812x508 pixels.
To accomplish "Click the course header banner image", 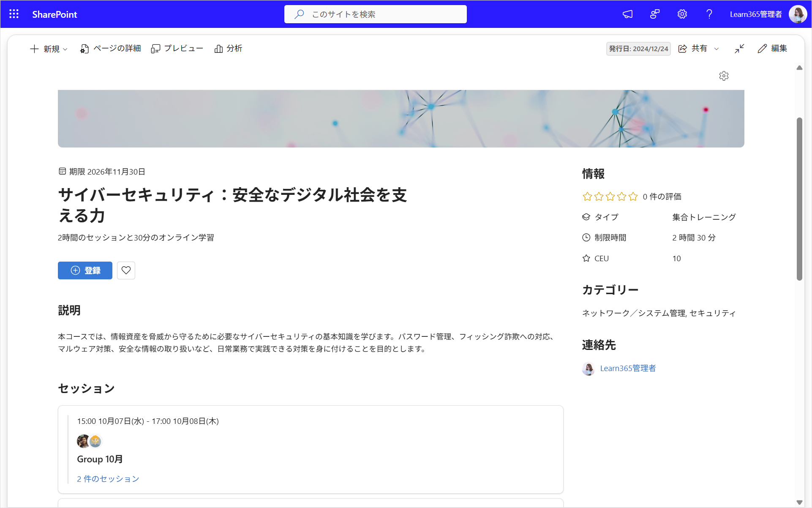I will [x=401, y=118].
